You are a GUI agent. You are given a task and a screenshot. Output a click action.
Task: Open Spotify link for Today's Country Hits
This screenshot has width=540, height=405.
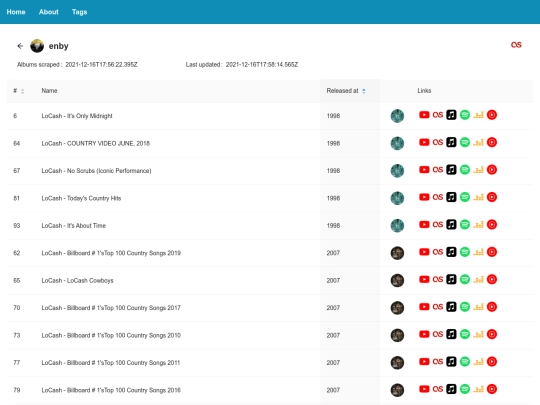[465, 197]
